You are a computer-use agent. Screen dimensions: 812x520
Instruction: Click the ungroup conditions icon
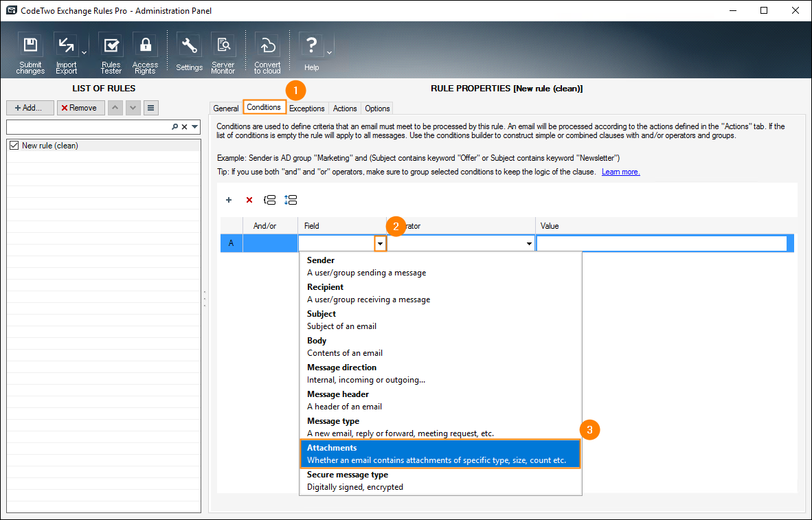pyautogui.click(x=291, y=200)
